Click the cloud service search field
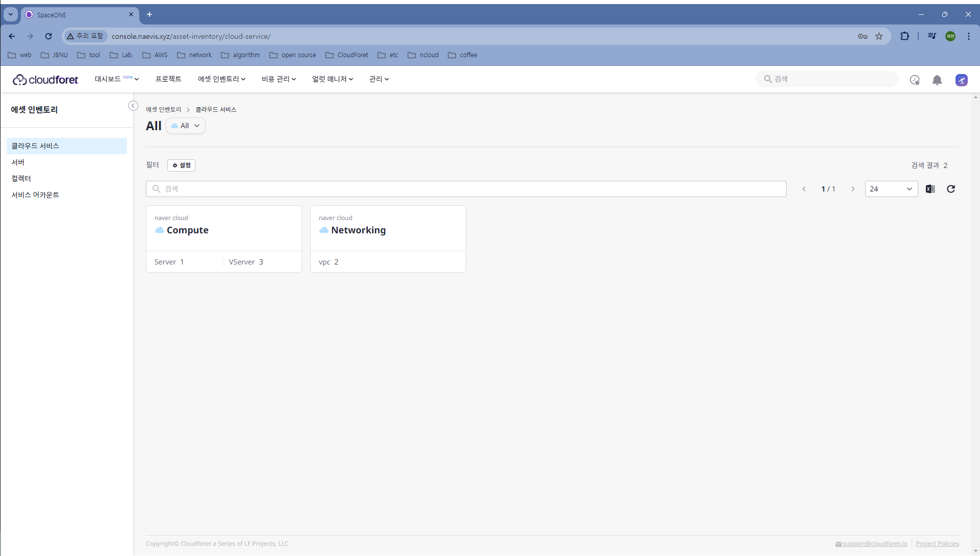The image size is (980, 556). (466, 189)
